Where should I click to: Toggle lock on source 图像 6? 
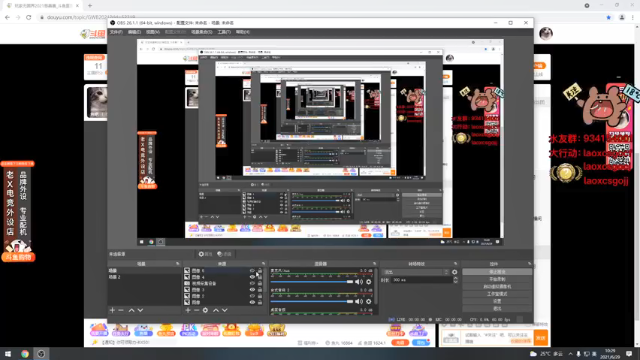(x=260, y=271)
